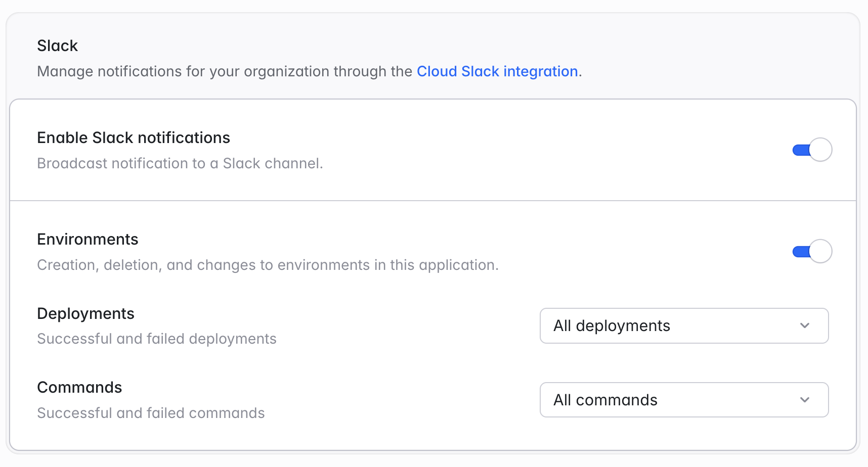Toggle the Environments notifications switch
The width and height of the screenshot is (868, 467).
tap(812, 252)
